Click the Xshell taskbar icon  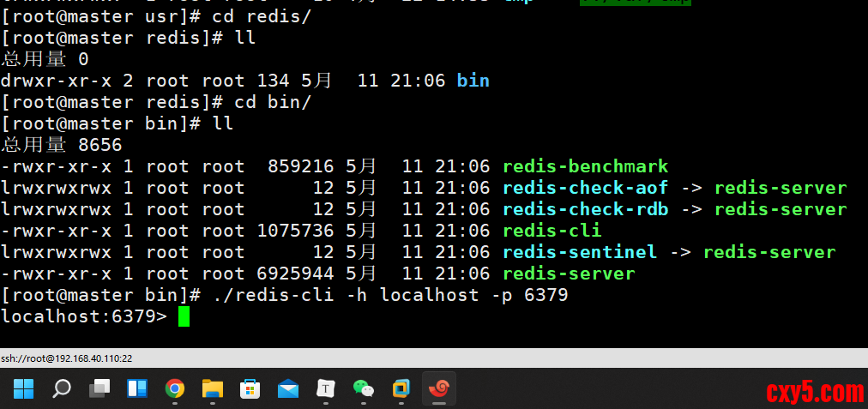(439, 389)
